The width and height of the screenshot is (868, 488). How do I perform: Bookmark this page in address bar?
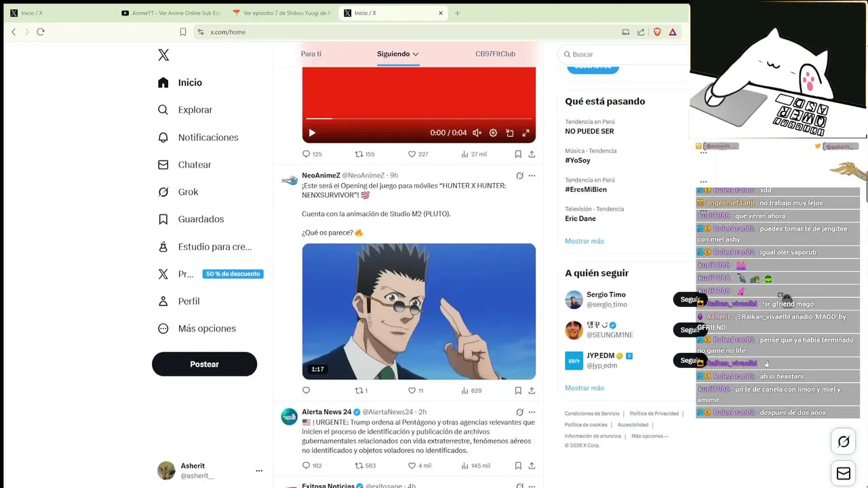(x=183, y=32)
